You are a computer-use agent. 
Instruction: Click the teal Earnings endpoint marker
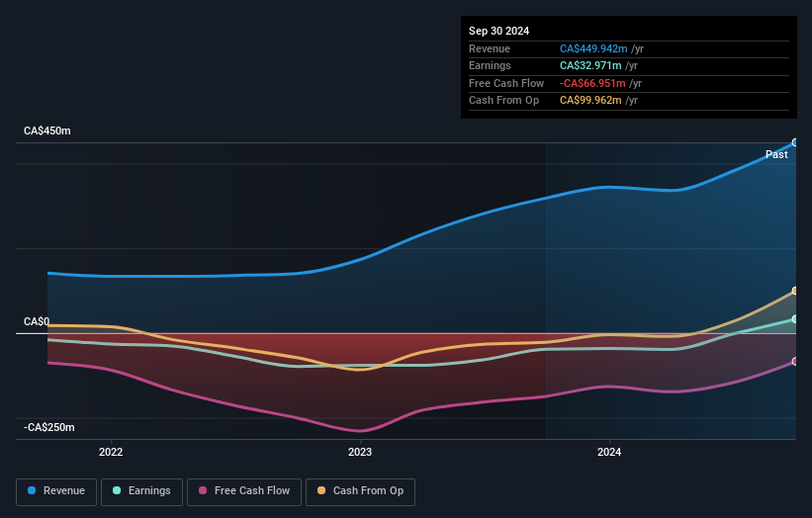795,319
